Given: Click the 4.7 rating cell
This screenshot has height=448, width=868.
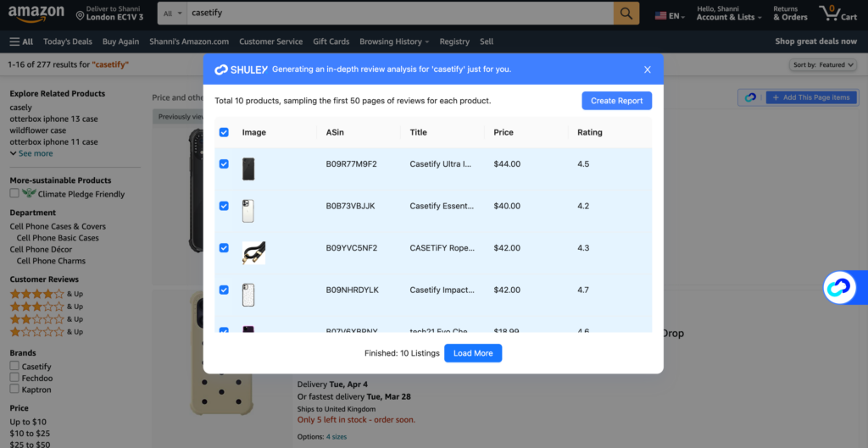Looking at the screenshot, I should click(x=583, y=290).
